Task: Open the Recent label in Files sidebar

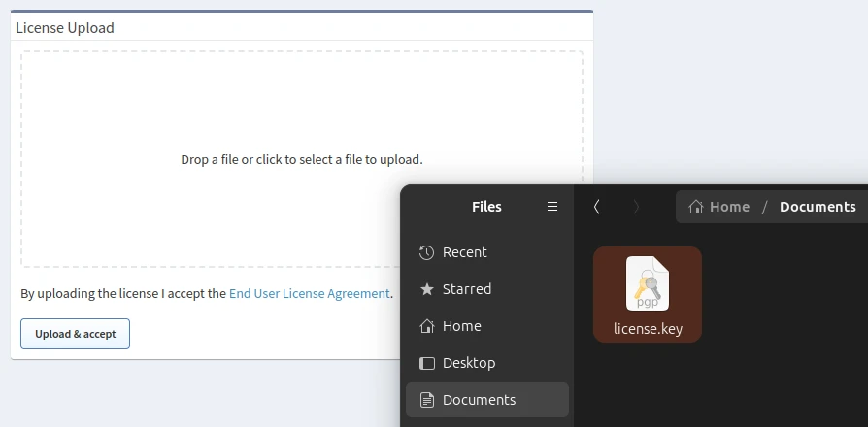Action: click(464, 252)
